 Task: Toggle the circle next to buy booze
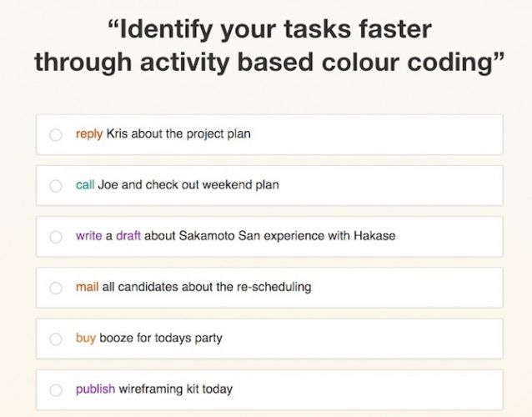pyautogui.click(x=56, y=339)
